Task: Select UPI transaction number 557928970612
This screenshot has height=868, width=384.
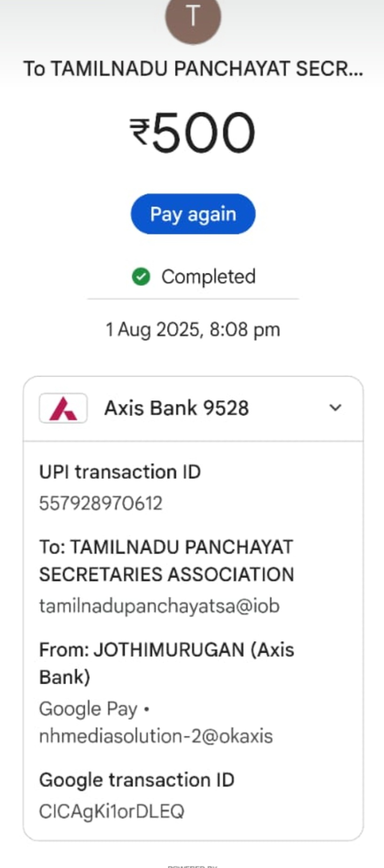Action: 101,503
